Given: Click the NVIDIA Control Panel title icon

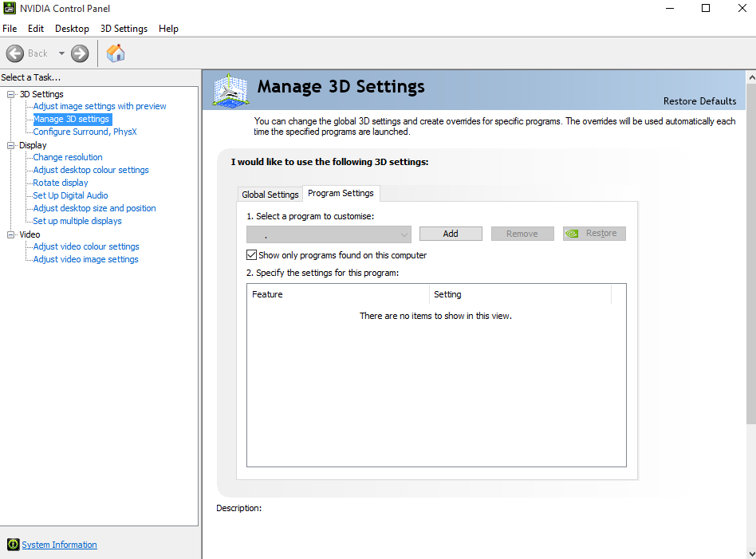Looking at the screenshot, I should coord(9,8).
